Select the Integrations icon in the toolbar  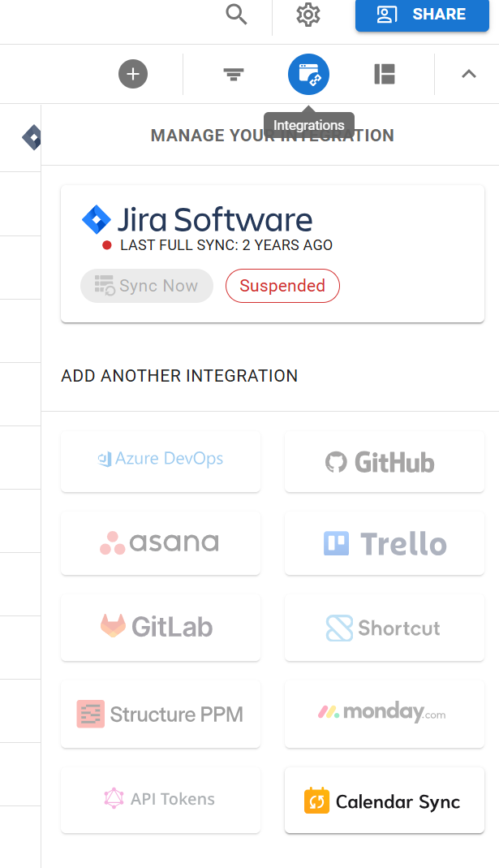(x=308, y=74)
